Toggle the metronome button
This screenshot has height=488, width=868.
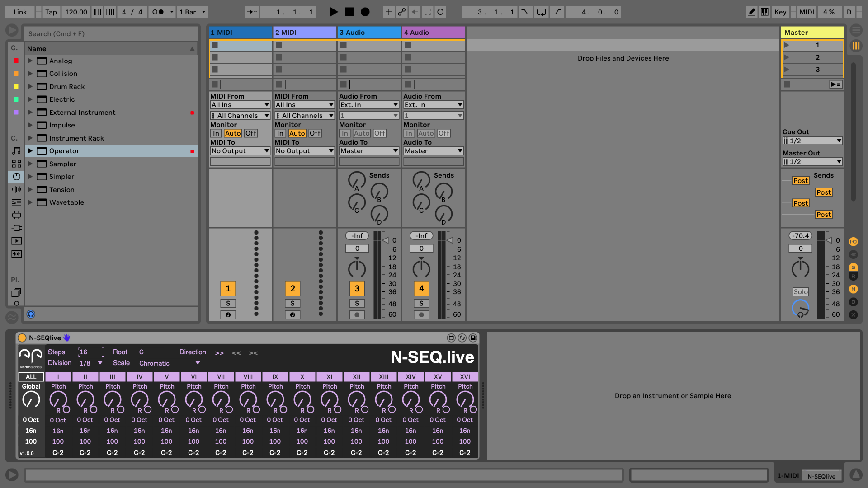click(158, 12)
